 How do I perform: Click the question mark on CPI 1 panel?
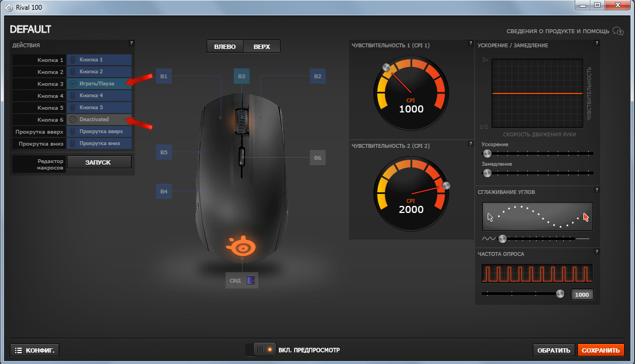click(471, 43)
